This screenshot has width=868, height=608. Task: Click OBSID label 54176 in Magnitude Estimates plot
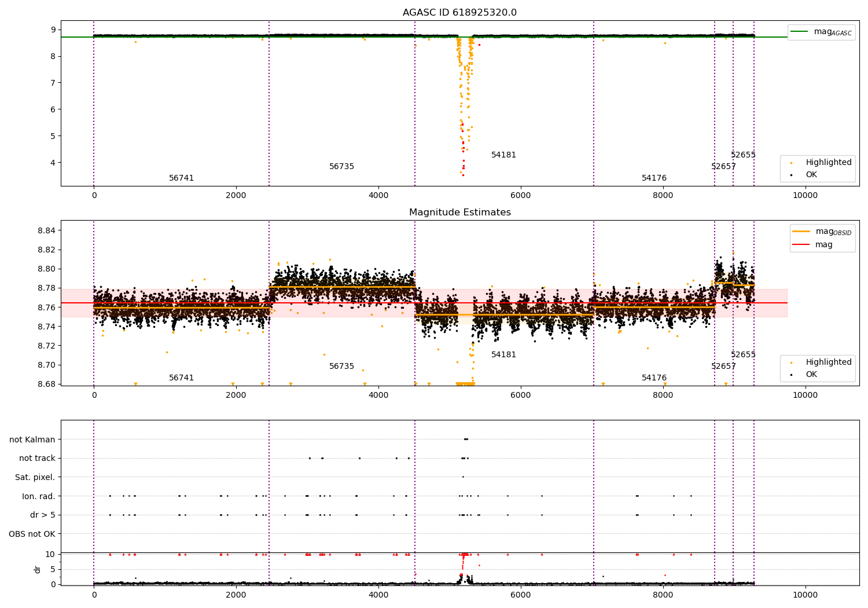click(654, 378)
